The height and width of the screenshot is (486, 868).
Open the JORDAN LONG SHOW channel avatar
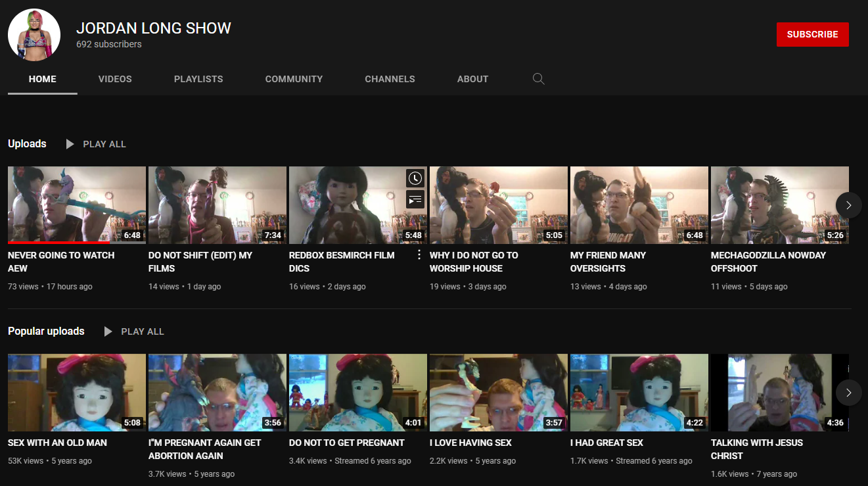click(34, 35)
